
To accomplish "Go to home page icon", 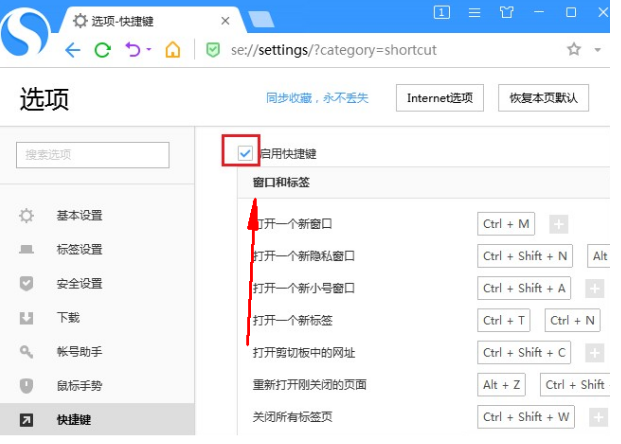I will [x=173, y=50].
